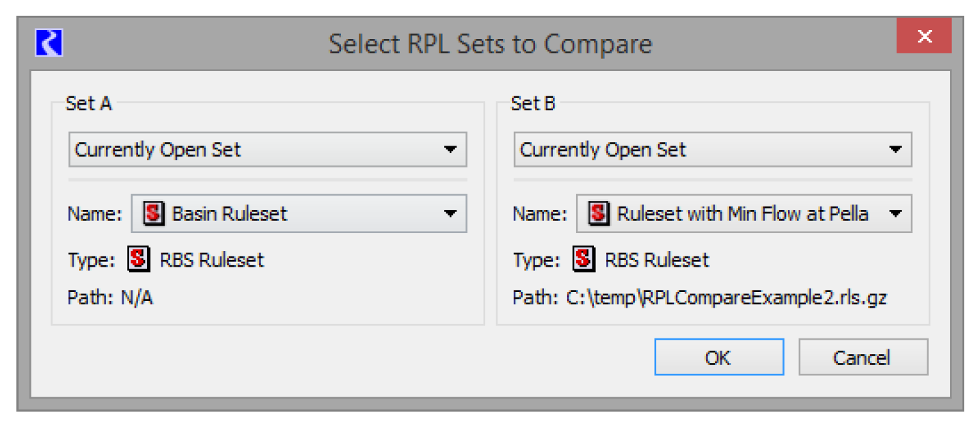
Task: Click the ruleset icon beside Set B Type
Action: point(585,260)
